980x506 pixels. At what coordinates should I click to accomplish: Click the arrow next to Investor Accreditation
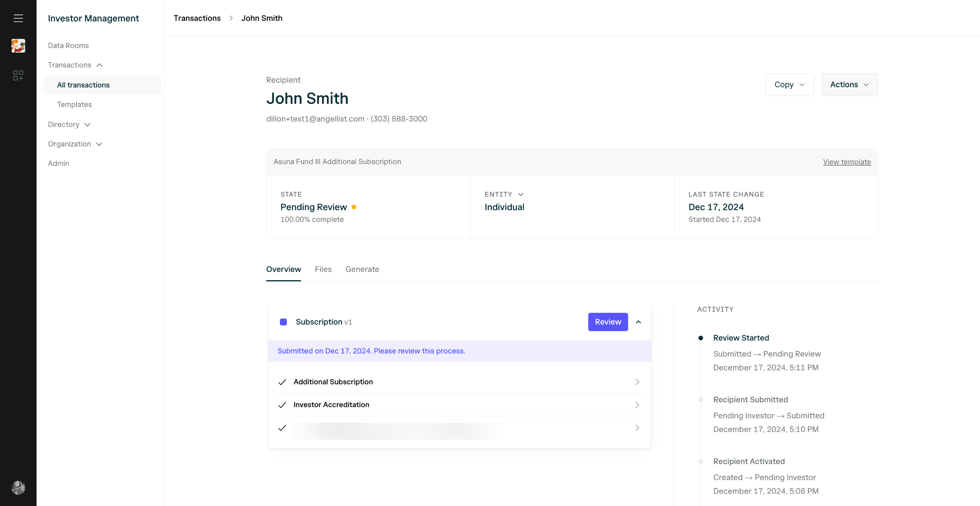pyautogui.click(x=637, y=405)
